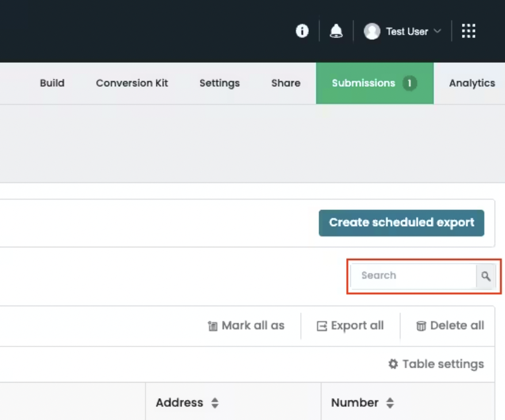Expand the Test User dropdown chevron
The image size is (505, 420).
tap(437, 31)
